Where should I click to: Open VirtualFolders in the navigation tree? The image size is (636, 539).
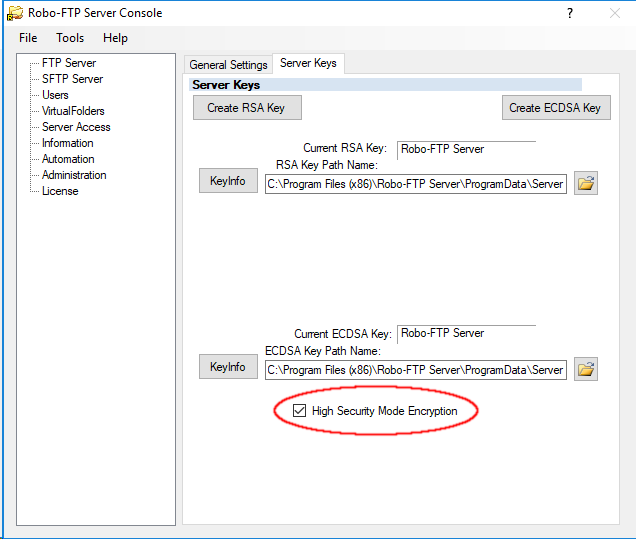(73, 111)
